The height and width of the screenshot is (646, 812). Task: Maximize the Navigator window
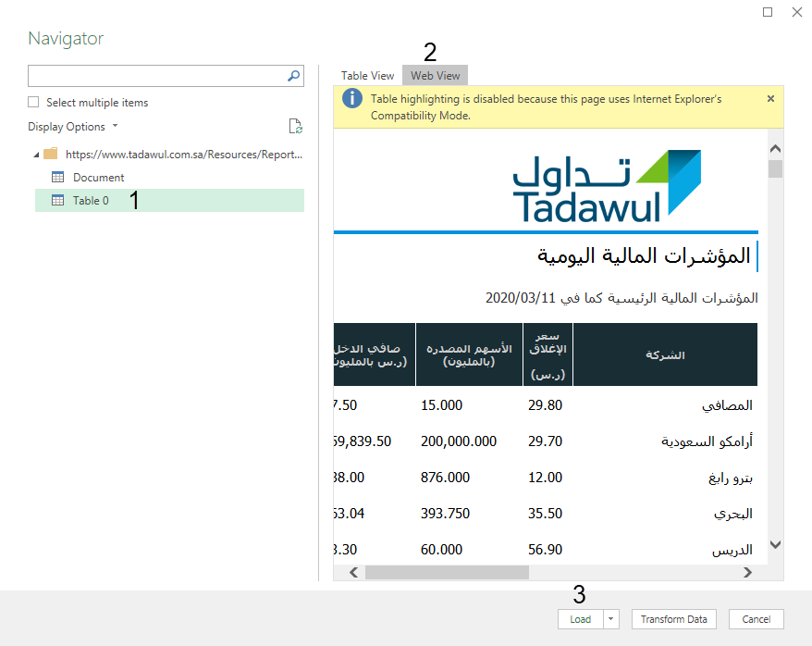(768, 12)
